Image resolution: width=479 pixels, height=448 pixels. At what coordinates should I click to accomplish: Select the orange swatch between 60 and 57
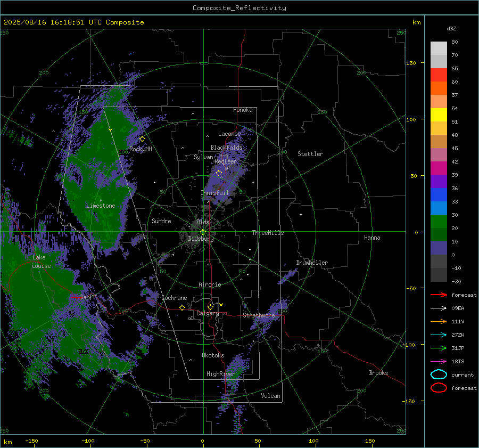439,88
